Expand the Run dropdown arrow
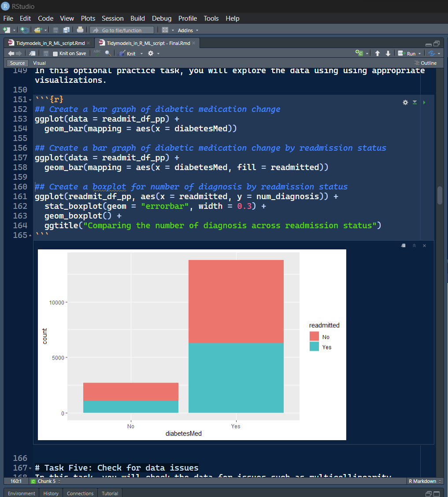 [x=419, y=54]
